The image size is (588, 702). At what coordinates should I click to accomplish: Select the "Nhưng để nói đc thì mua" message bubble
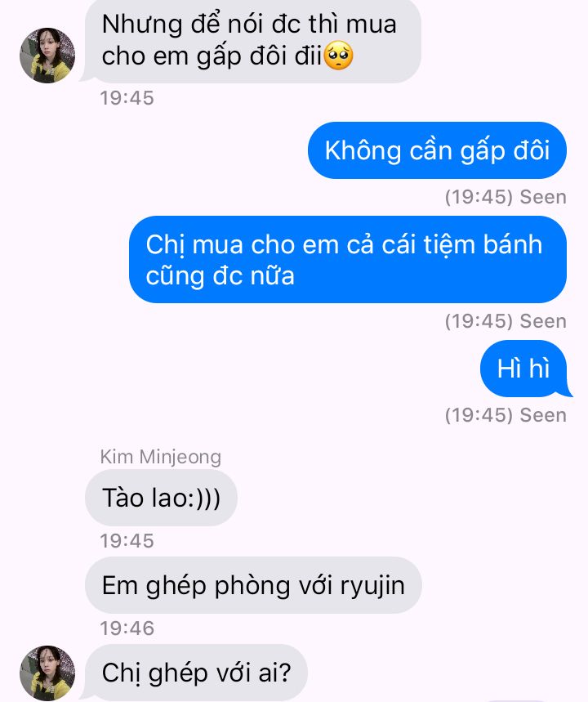(251, 41)
